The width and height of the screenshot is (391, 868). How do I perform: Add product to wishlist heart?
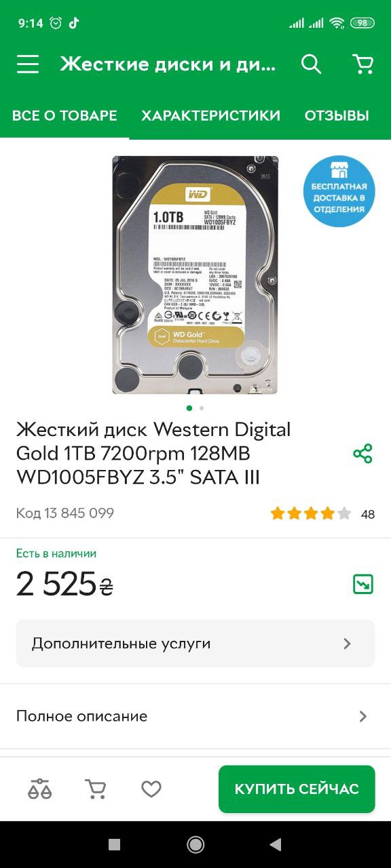click(x=151, y=789)
